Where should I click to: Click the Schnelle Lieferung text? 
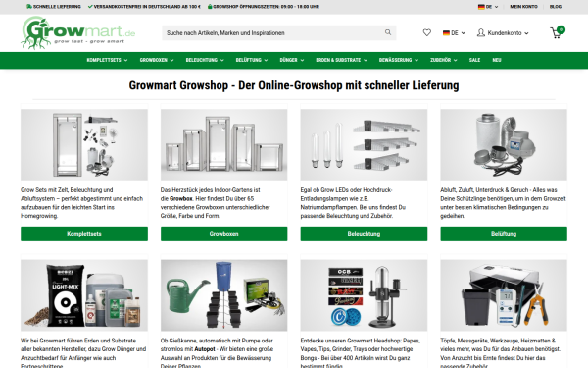click(57, 7)
